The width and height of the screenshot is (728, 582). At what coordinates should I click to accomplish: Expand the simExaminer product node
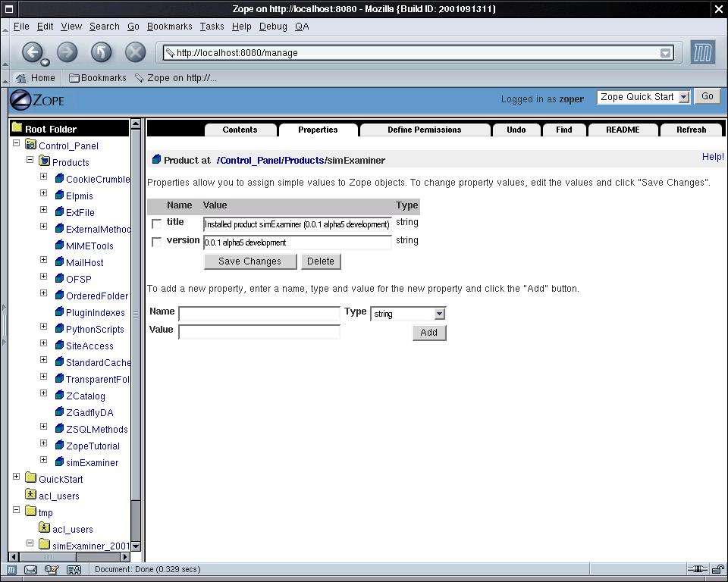click(44, 460)
